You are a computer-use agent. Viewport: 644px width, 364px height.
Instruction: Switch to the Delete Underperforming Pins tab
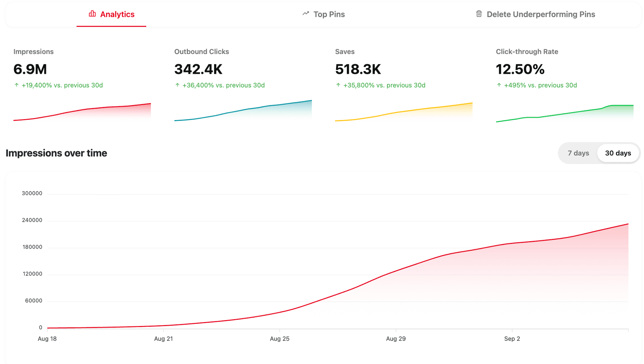[x=541, y=14]
